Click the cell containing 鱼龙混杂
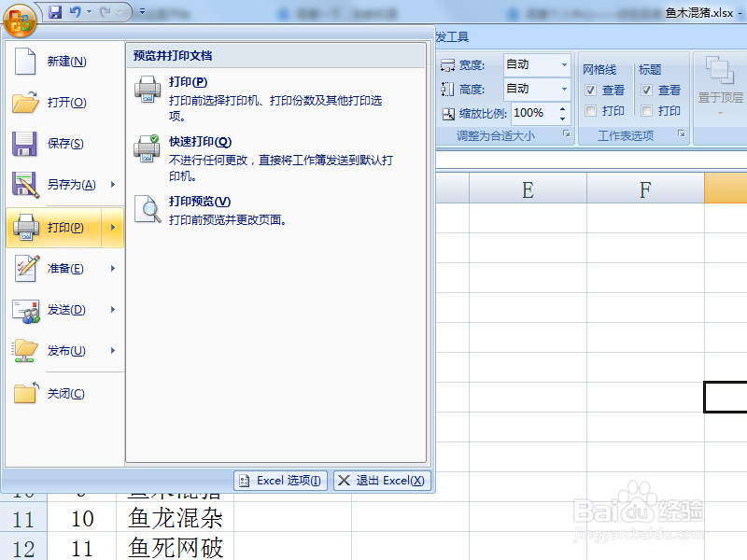The height and width of the screenshot is (560, 747). click(175, 518)
